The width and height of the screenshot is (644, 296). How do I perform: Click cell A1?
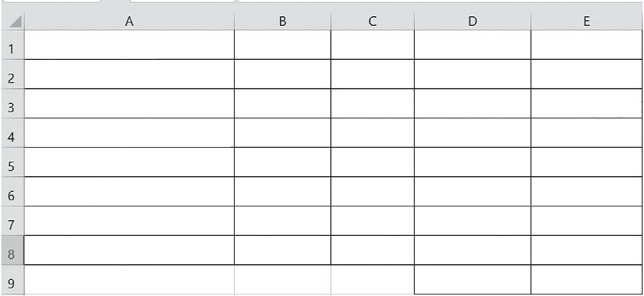coord(129,44)
